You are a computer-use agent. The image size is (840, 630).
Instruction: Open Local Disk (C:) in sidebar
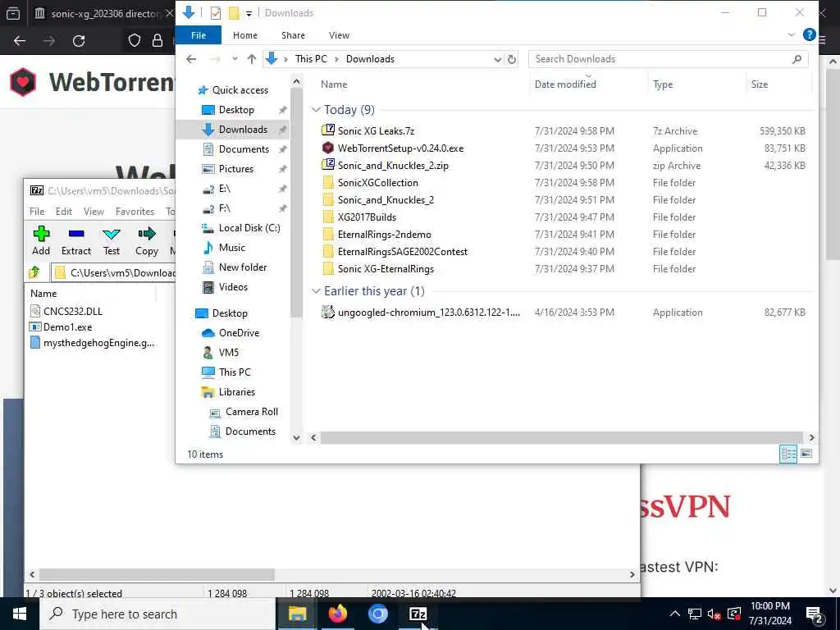tap(249, 228)
